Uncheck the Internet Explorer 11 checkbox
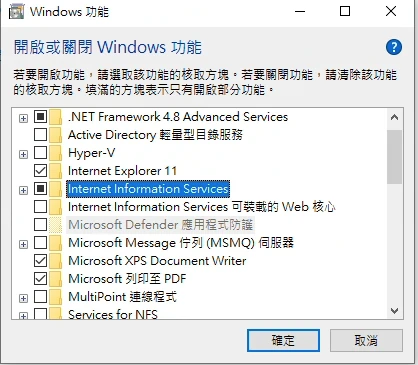The image size is (418, 365). tap(40, 171)
